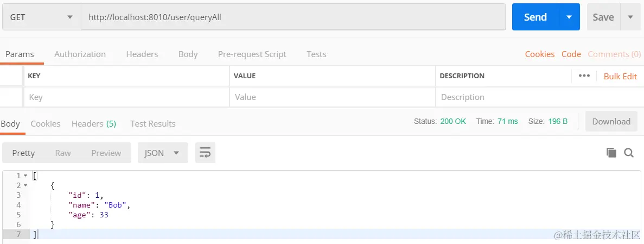Collapse the JSON object at line 2

point(25,185)
